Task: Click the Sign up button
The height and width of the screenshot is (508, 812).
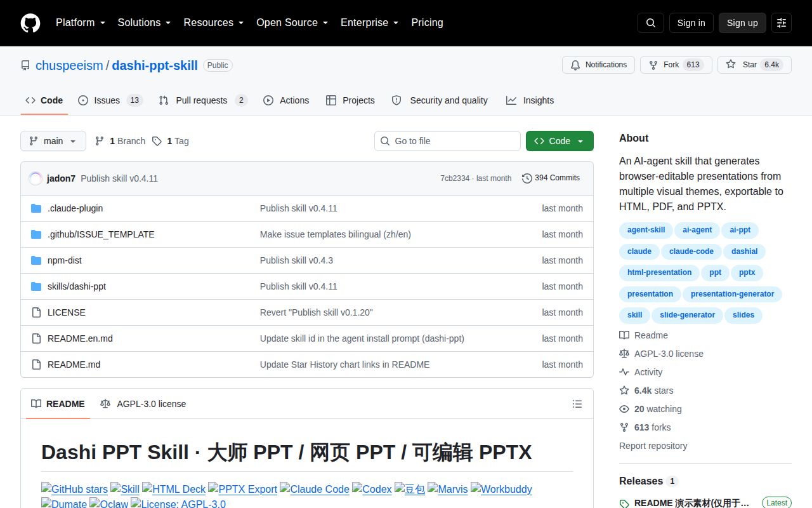Action: [742, 23]
